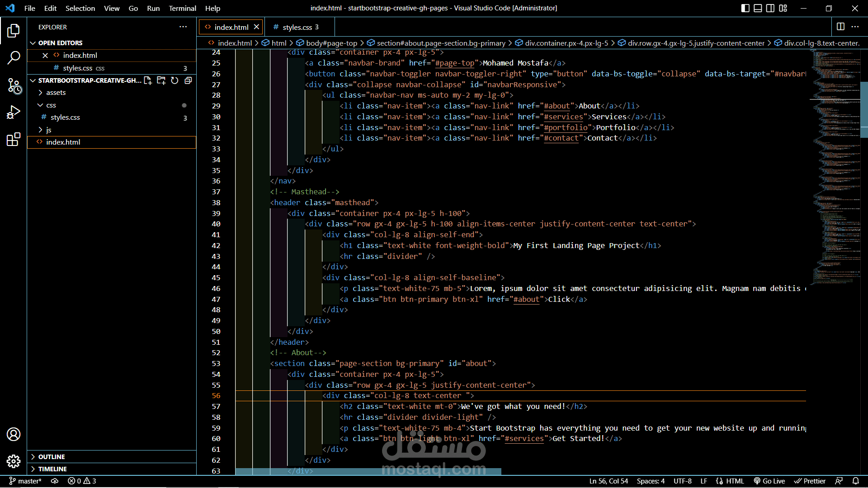Image resolution: width=868 pixels, height=488 pixels.
Task: Open the Help menu
Action: point(212,8)
